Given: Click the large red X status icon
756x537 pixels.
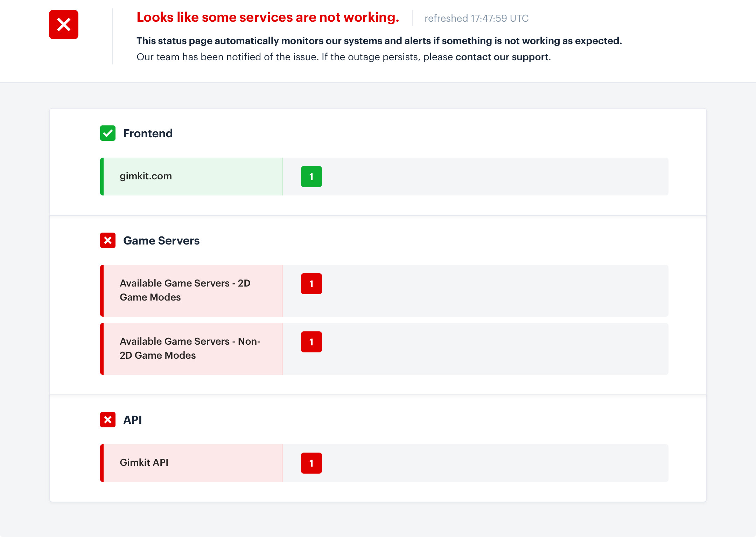Looking at the screenshot, I should [x=64, y=25].
